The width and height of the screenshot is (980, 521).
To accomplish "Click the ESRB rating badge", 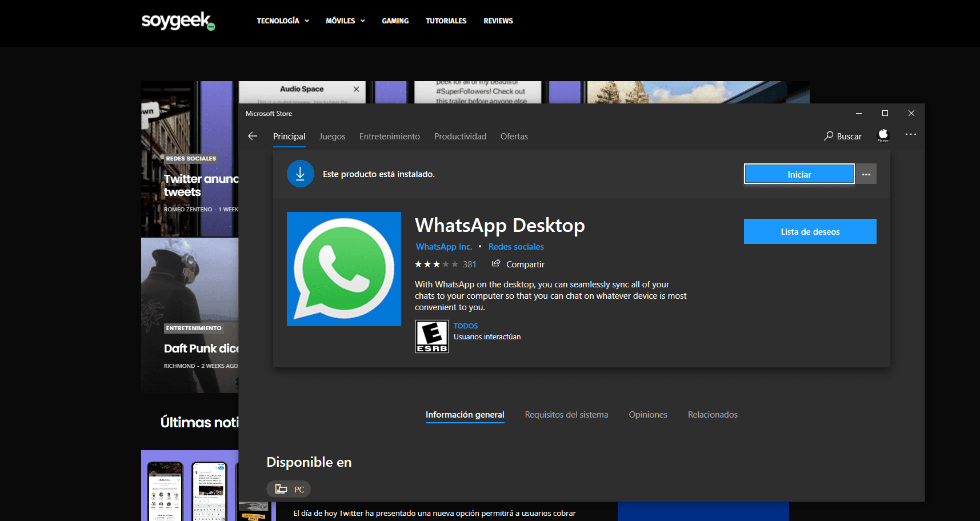I will [x=431, y=336].
